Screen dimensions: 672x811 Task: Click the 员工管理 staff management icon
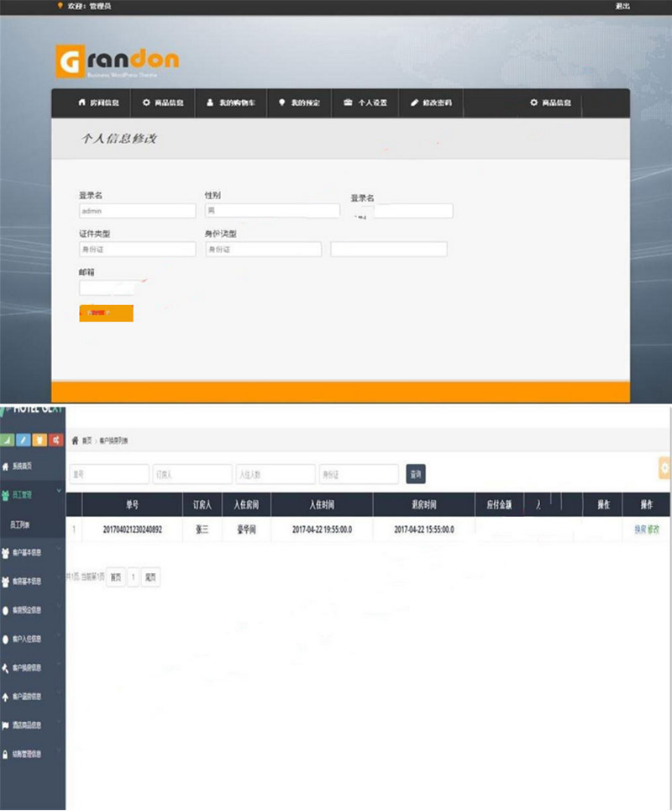coord(7,492)
